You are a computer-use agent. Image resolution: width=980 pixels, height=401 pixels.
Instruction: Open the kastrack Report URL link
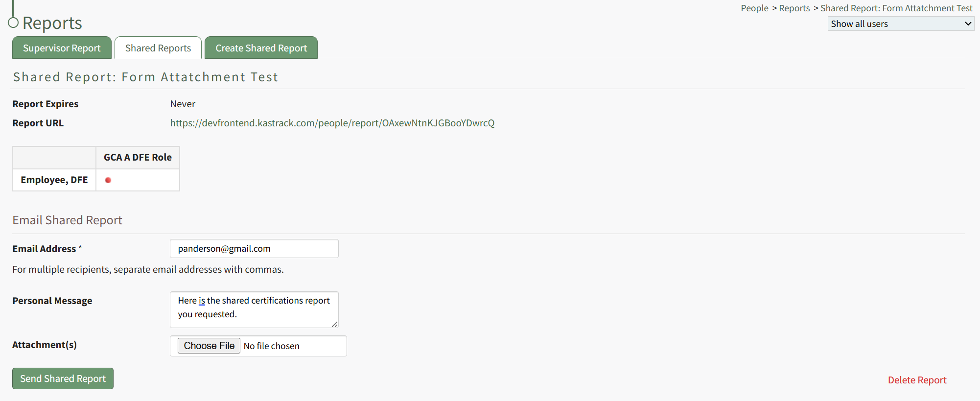[332, 123]
